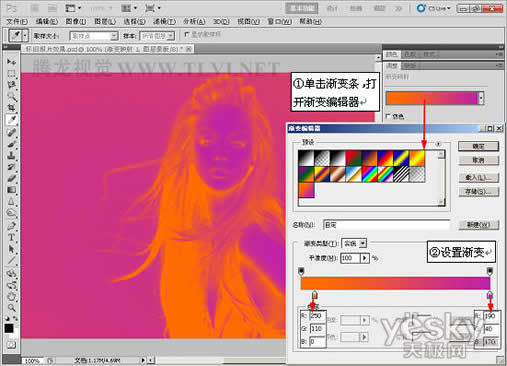Open the 编辑(E) menu
Screen dimensions: 507x366
tap(46, 22)
